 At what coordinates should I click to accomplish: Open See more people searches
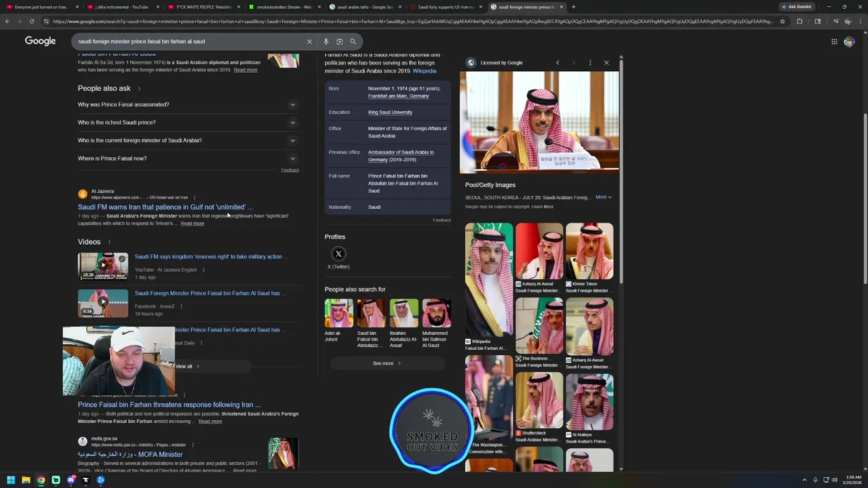click(387, 363)
